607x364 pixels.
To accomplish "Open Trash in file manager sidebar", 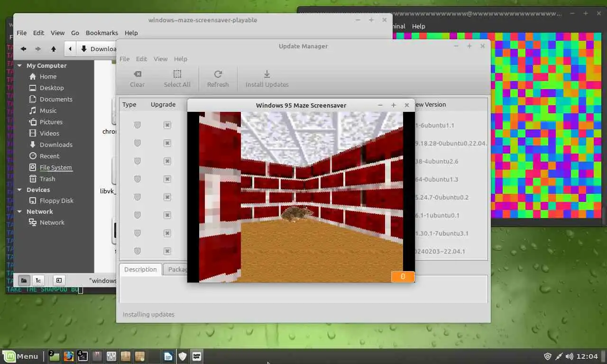I will pos(47,179).
